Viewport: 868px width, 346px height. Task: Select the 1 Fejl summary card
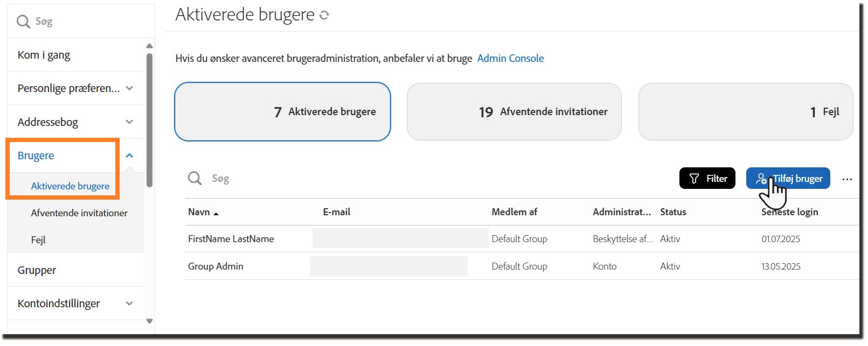[x=746, y=111]
